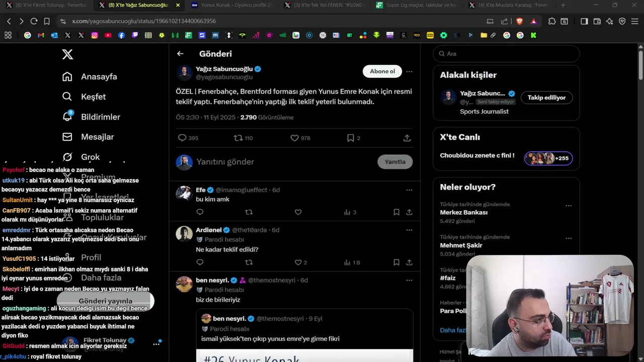644x362 pixels.
Task: Open Brave Leo AI sparkle icon
Action: coord(609,21)
